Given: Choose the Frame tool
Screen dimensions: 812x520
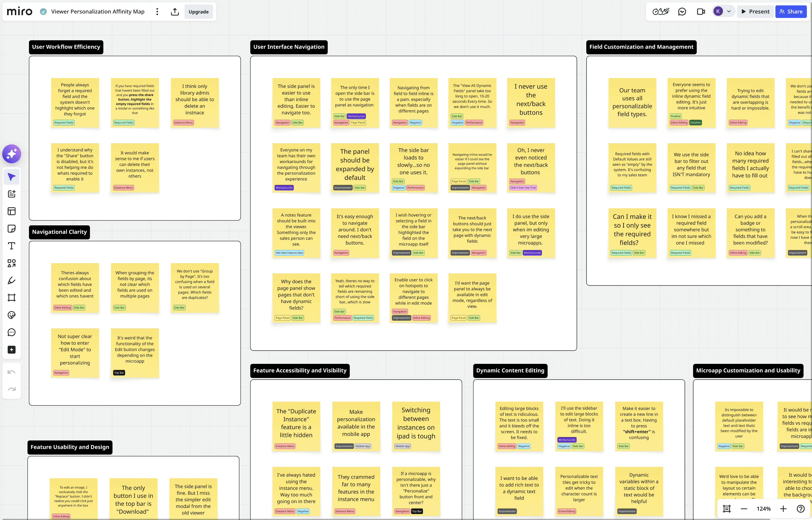Looking at the screenshot, I should 12,298.
